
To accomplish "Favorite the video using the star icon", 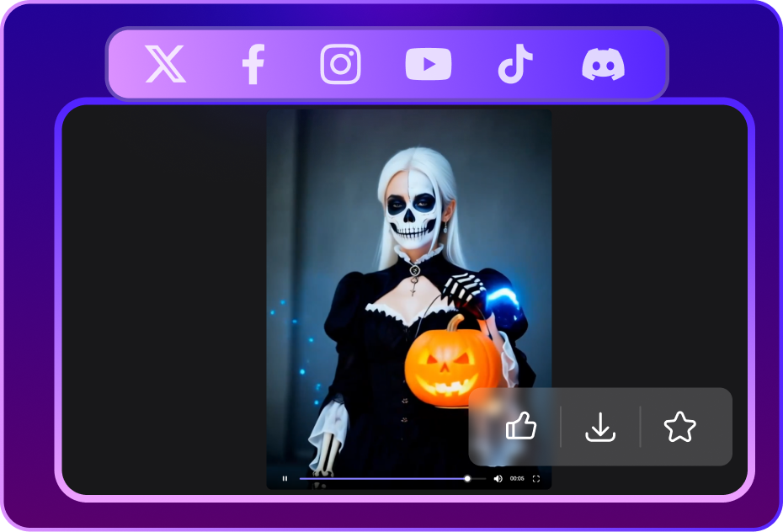I will (680, 427).
